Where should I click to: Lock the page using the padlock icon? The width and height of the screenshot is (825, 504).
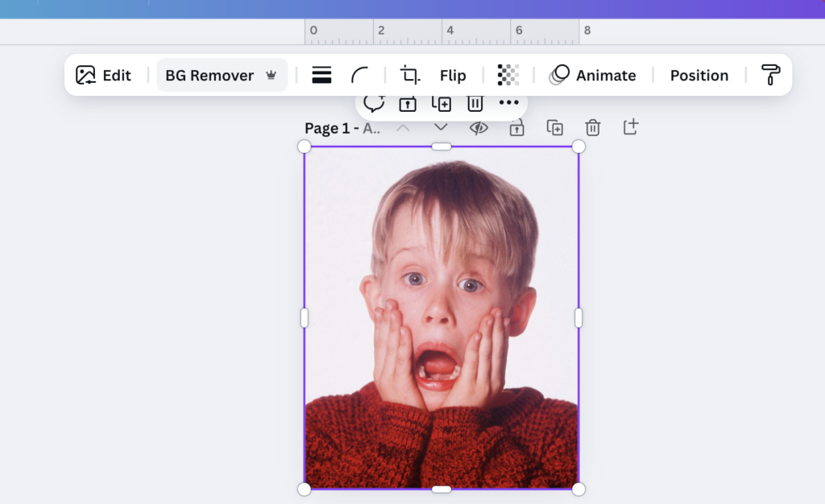(516, 128)
